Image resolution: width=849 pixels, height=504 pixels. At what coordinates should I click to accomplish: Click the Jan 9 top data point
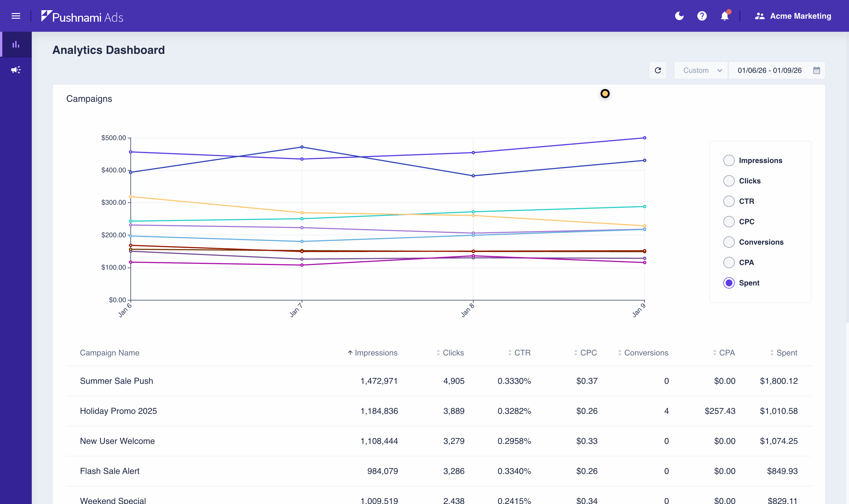click(x=644, y=138)
